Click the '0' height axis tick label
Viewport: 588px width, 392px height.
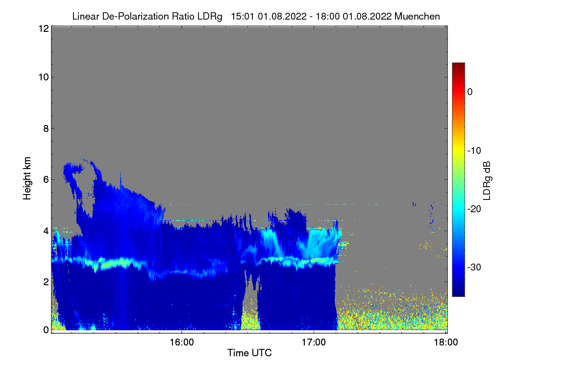click(x=45, y=330)
